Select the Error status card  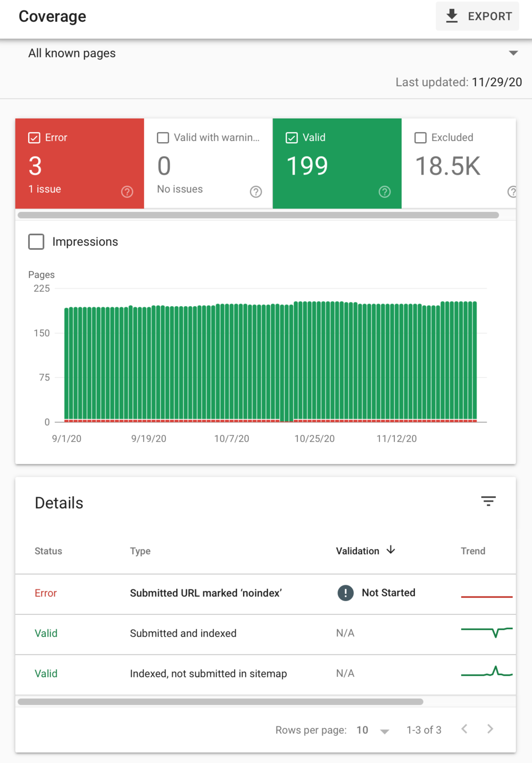tap(80, 163)
